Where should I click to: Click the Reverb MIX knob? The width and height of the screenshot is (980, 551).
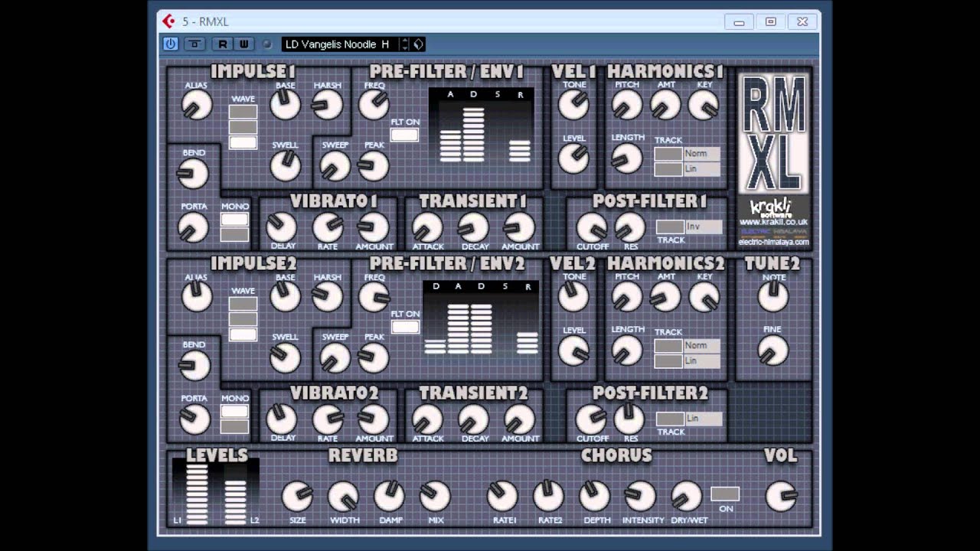tap(435, 496)
